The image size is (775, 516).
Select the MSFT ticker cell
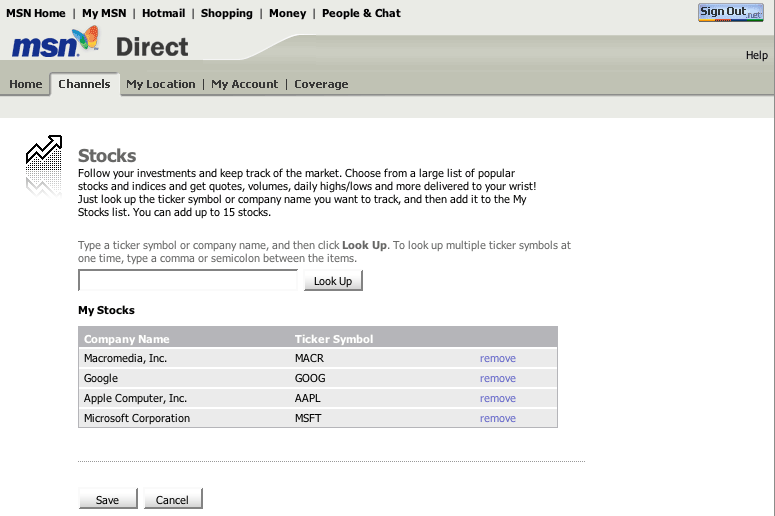tap(308, 418)
